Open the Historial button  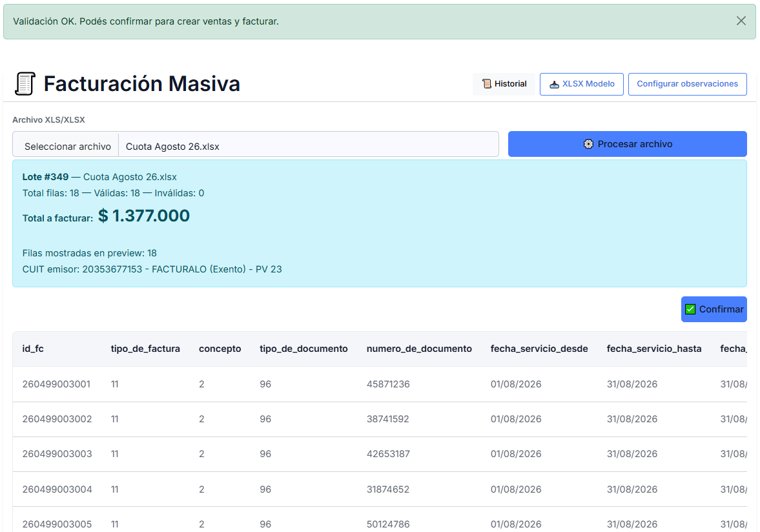[504, 84]
